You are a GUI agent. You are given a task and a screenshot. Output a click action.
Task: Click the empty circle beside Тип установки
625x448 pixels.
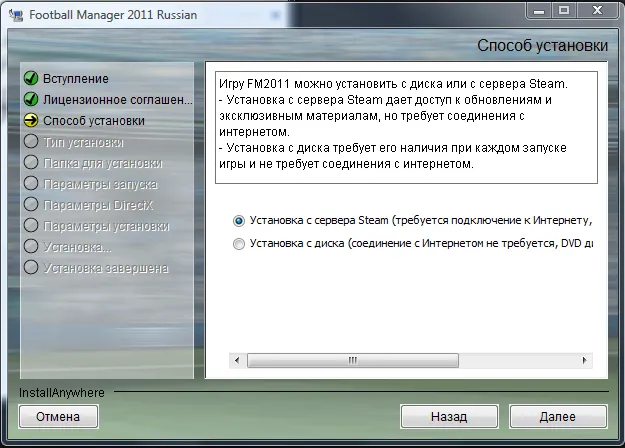pos(31,141)
